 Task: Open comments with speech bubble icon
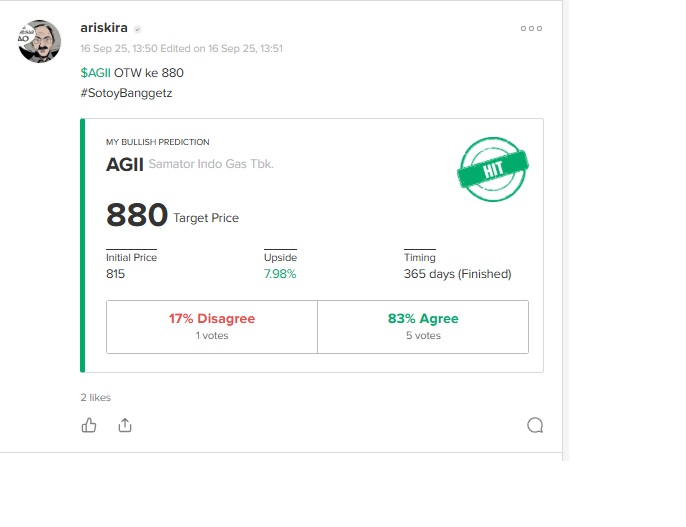535,425
